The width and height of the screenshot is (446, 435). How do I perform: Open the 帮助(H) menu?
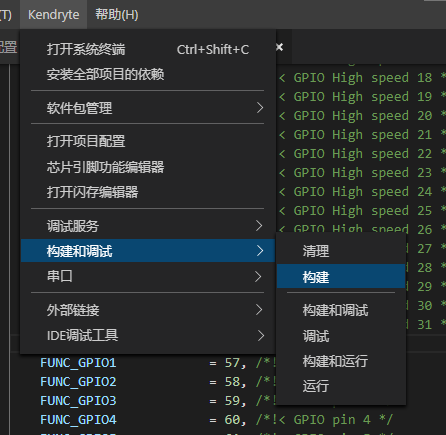117,15
